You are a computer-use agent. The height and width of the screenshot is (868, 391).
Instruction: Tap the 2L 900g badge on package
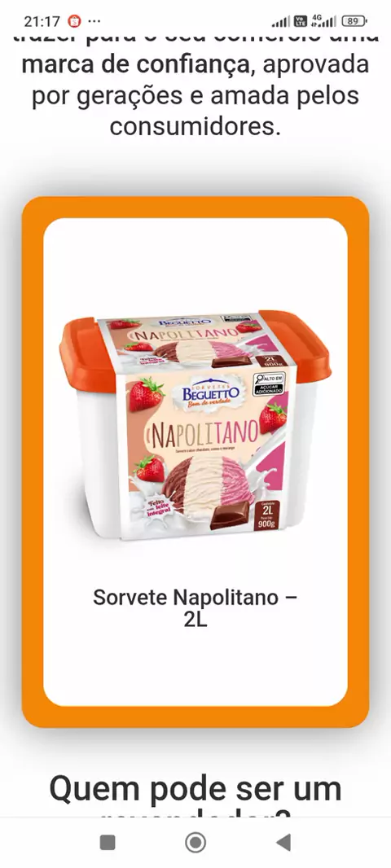coord(267,515)
